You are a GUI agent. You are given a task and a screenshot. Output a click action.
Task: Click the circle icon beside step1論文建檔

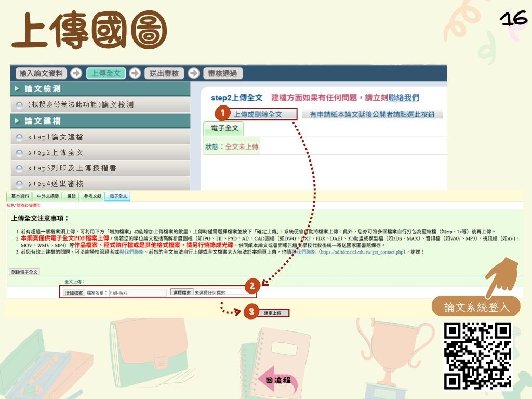point(19,137)
